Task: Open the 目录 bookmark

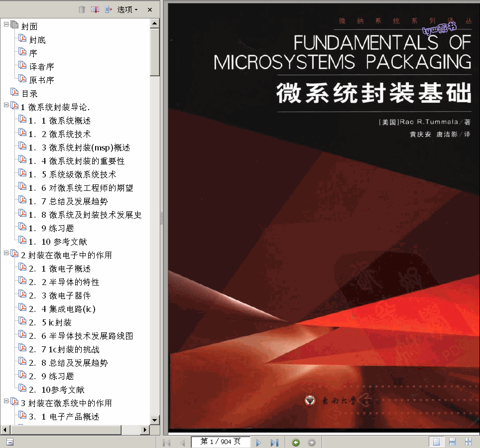Action: (29, 93)
